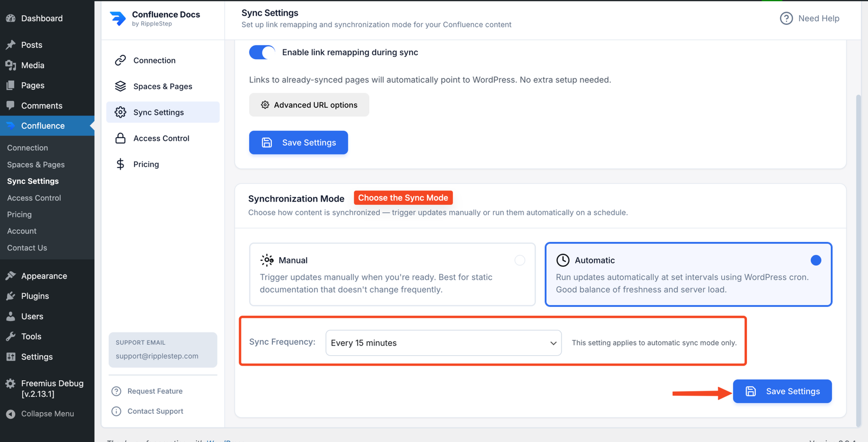The height and width of the screenshot is (442, 868).
Task: Click Collapse Menu label
Action: click(48, 414)
